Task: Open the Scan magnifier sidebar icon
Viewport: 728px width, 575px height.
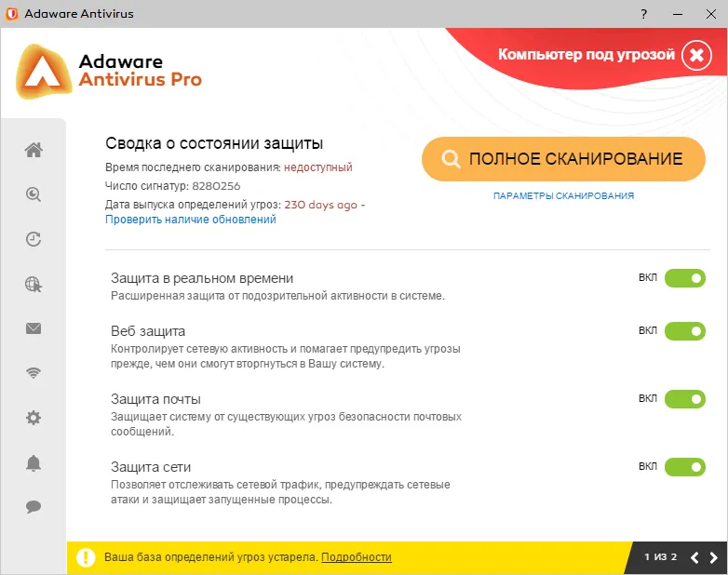Action: click(34, 194)
